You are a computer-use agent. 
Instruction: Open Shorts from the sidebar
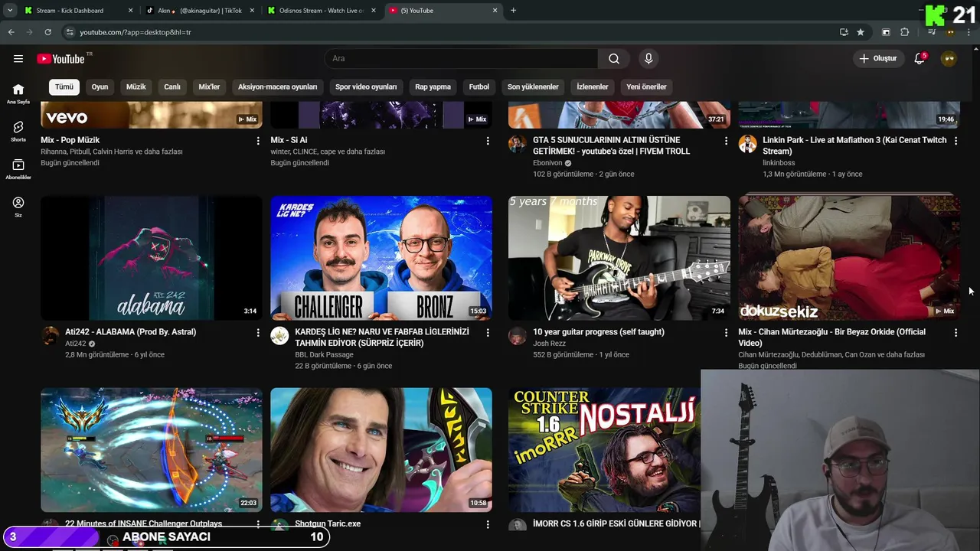(18, 132)
